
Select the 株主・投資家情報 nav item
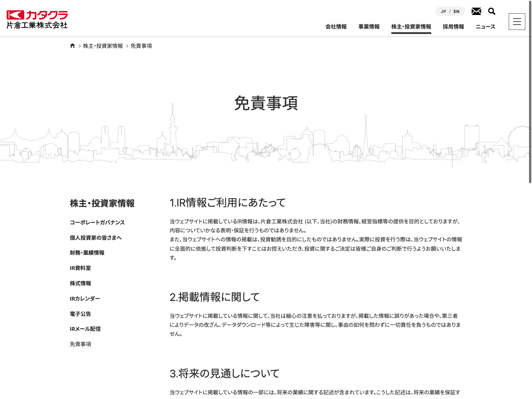pos(411,27)
